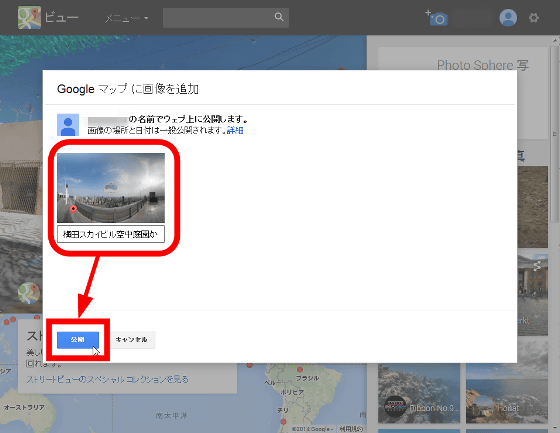
Task: Click the ブラジル label on map
Action: tap(308, 378)
